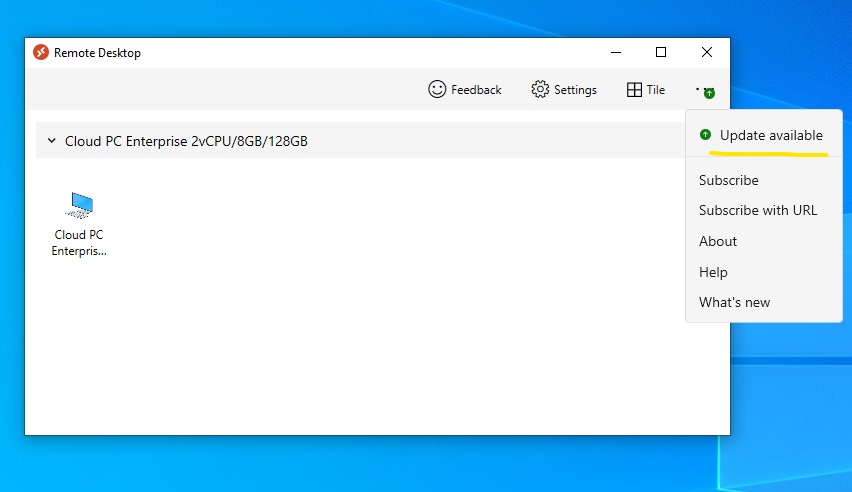The height and width of the screenshot is (492, 852).
Task: Switch view using the Tile button
Action: click(646, 90)
